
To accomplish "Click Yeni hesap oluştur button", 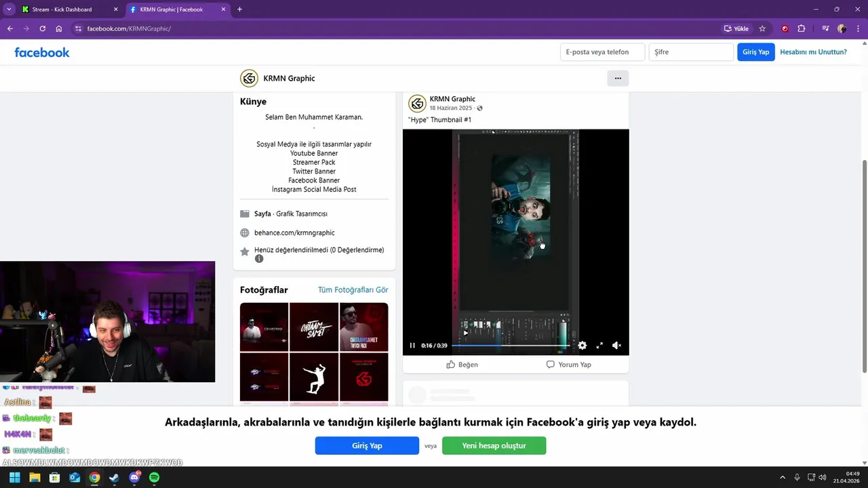I will click(494, 446).
